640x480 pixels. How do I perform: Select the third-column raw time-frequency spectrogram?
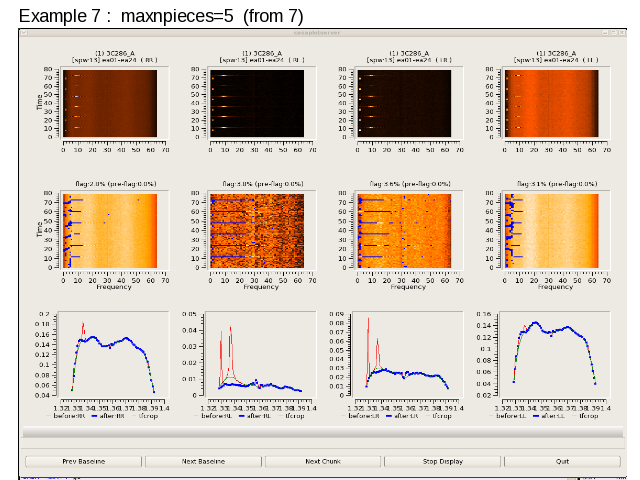click(x=404, y=103)
